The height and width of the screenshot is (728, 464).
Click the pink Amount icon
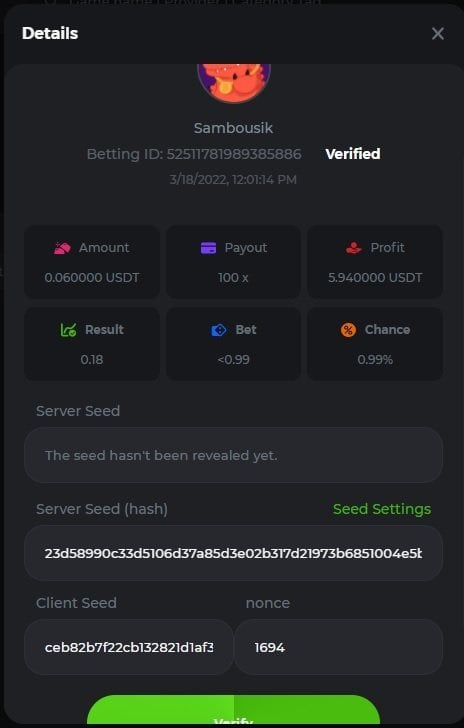click(x=62, y=248)
